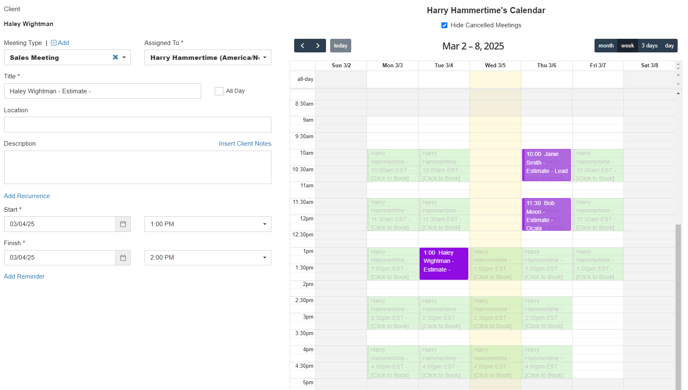The height and width of the screenshot is (390, 688).
Task: Switch calendar to month view
Action: tap(606, 46)
